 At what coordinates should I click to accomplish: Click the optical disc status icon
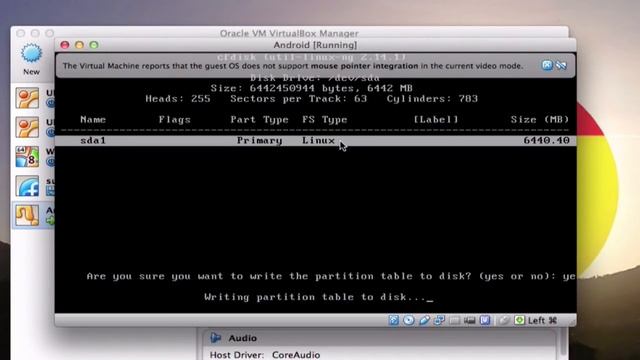point(409,320)
